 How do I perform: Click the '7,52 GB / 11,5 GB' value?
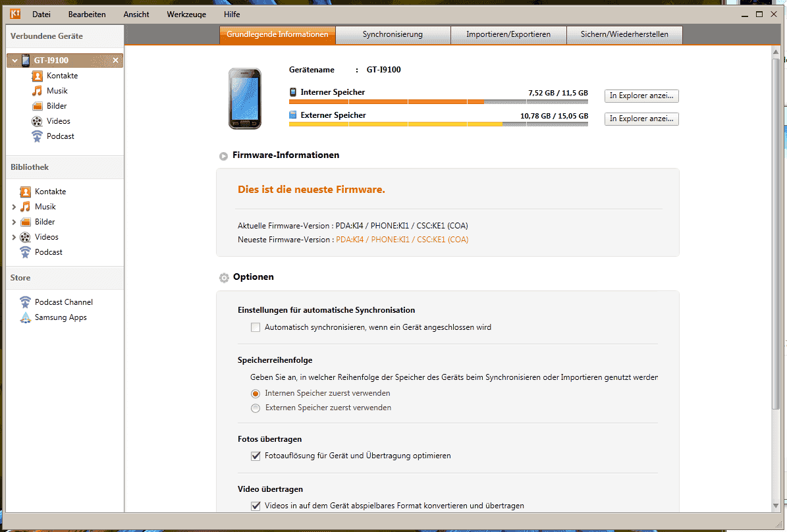point(558,93)
